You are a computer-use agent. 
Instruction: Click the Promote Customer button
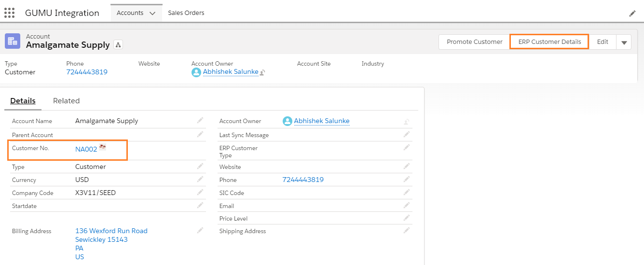[x=474, y=42]
